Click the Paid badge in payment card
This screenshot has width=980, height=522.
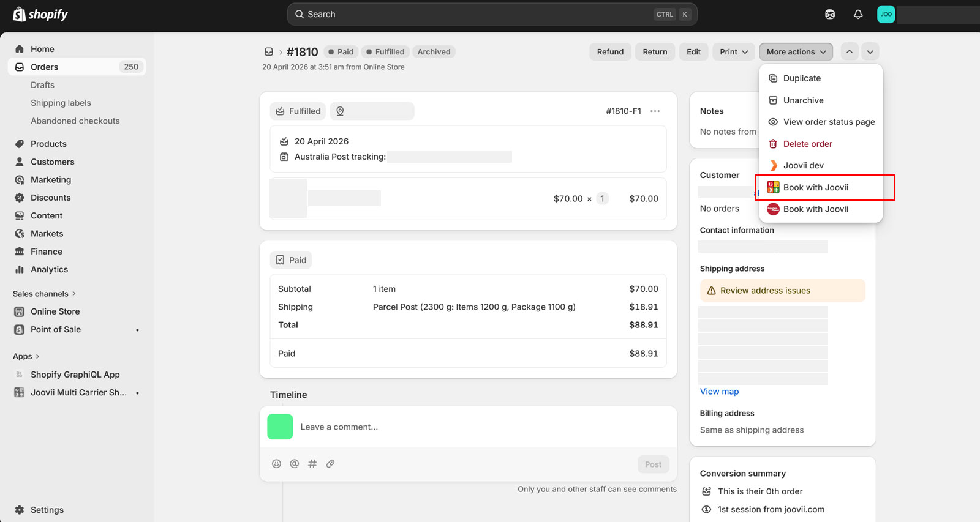coord(291,260)
